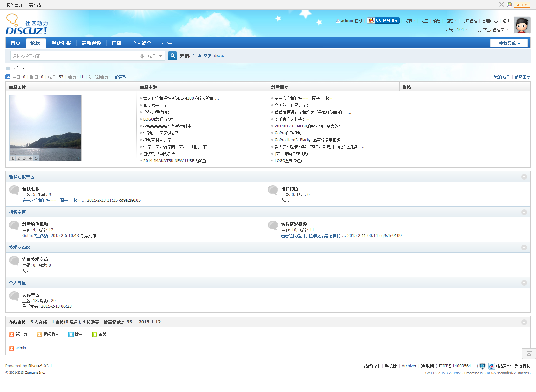
Task: Expand the 我的 dropdown in the user bar
Action: tap(409, 21)
